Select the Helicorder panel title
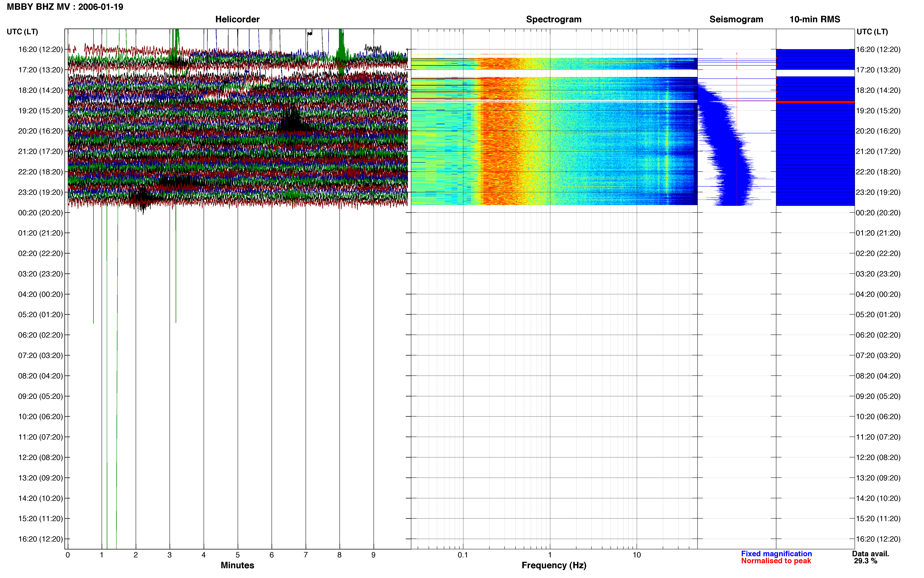The image size is (924, 578). tap(237, 19)
